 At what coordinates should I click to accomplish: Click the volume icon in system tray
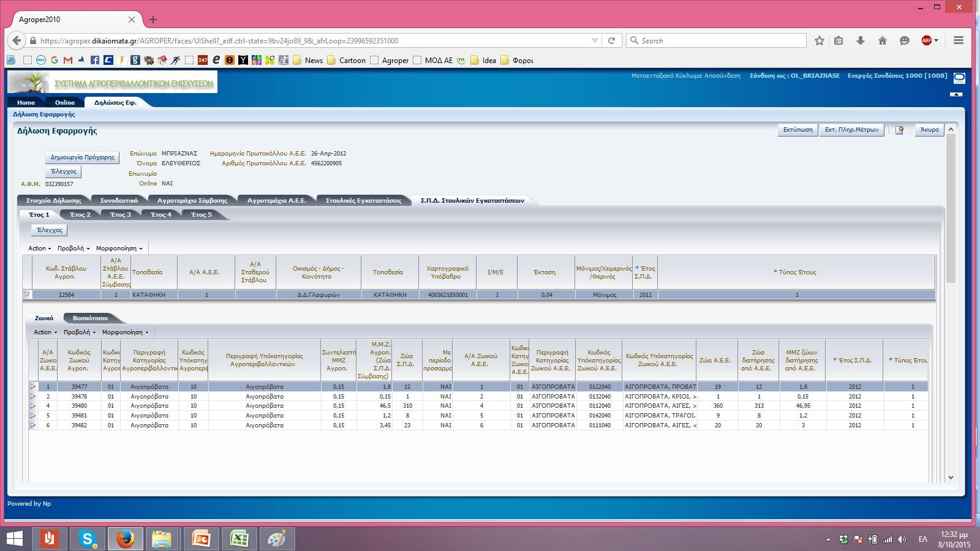tap(902, 539)
